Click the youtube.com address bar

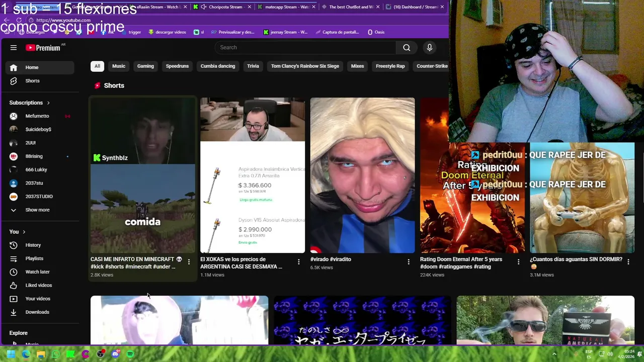(63, 21)
